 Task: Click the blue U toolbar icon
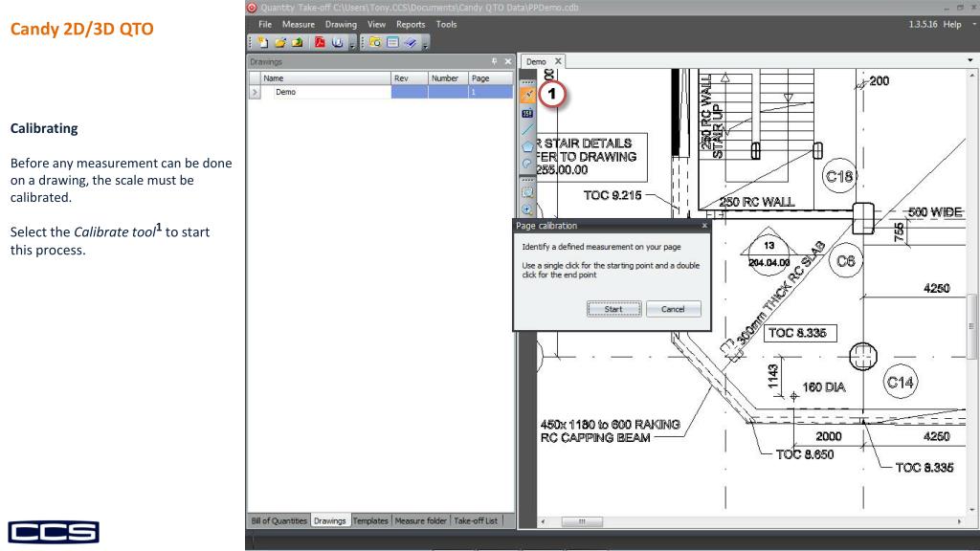click(338, 42)
